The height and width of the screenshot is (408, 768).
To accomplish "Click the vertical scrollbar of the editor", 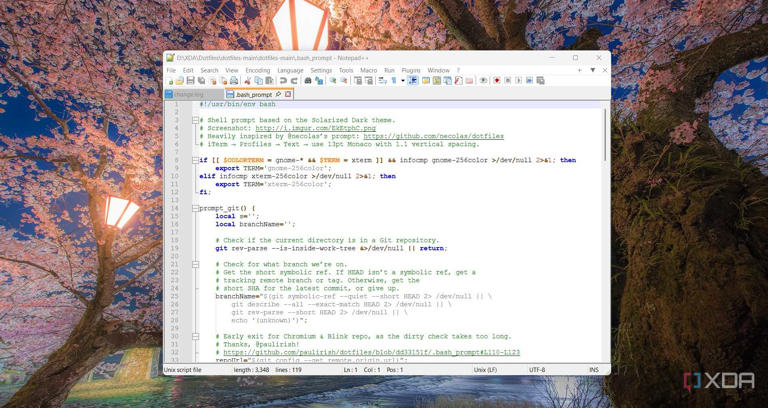I will coord(605,200).
